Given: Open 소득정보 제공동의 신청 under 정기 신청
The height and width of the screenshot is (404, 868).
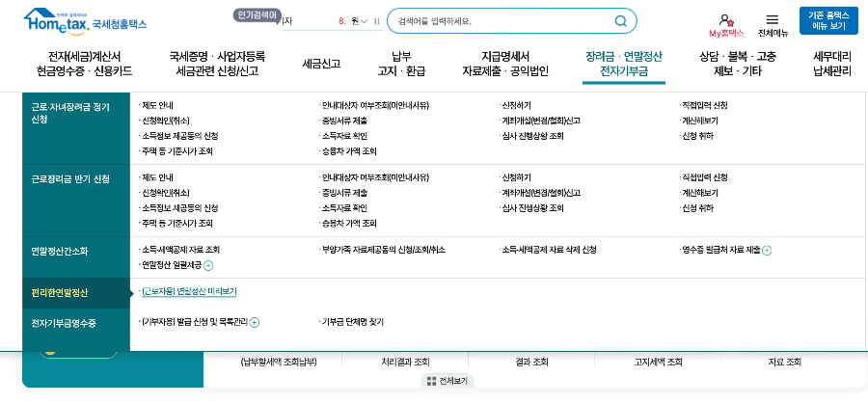Looking at the screenshot, I should (180, 136).
